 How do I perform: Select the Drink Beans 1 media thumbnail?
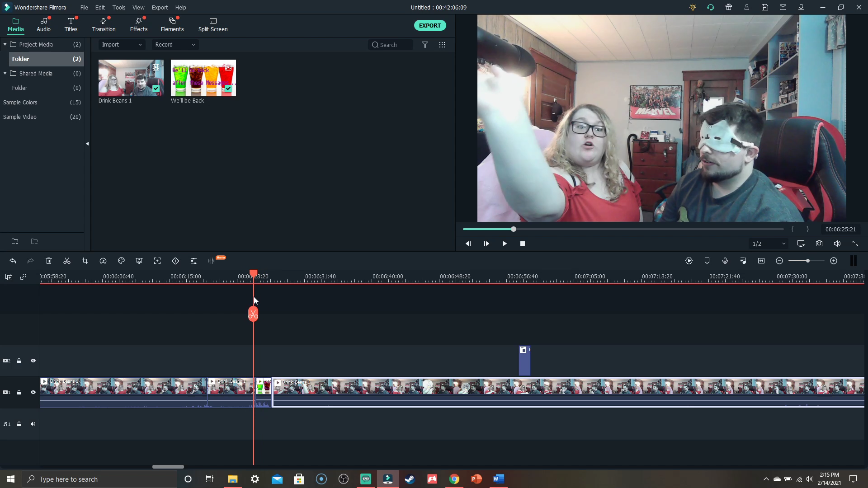pos(131,78)
